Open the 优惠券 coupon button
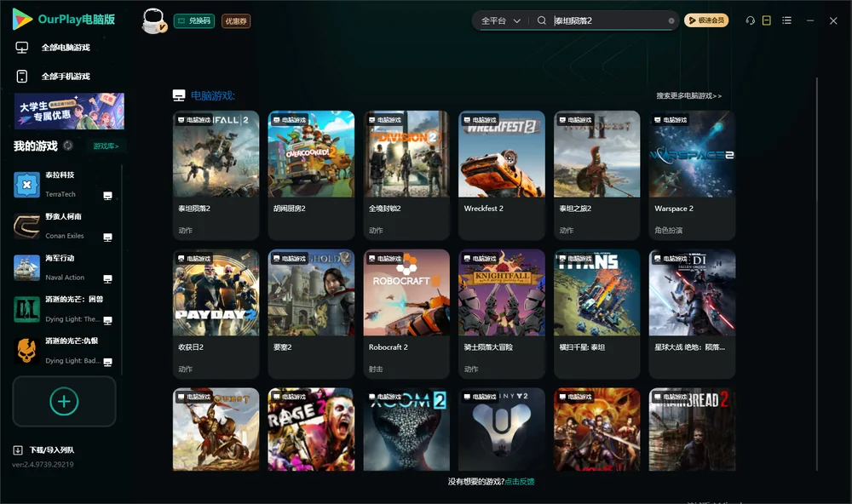Screen dimensions: 852x504 [236, 20]
